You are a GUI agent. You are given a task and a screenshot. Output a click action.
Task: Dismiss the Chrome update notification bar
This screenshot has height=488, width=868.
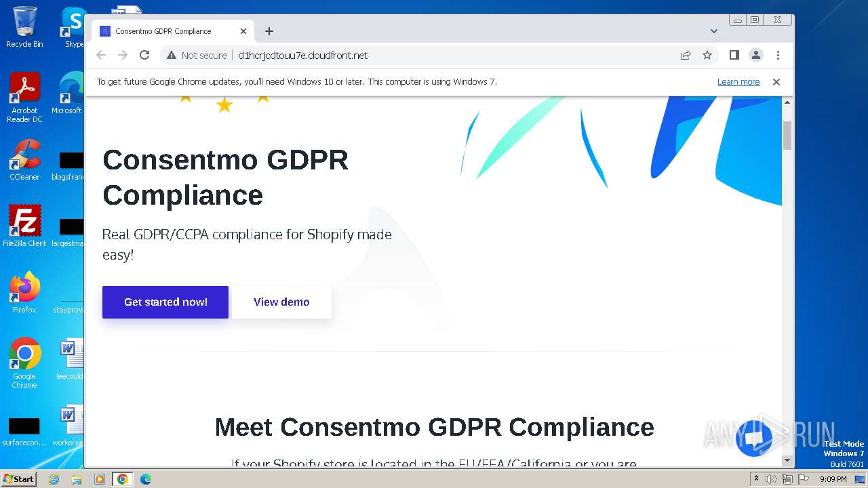[776, 82]
